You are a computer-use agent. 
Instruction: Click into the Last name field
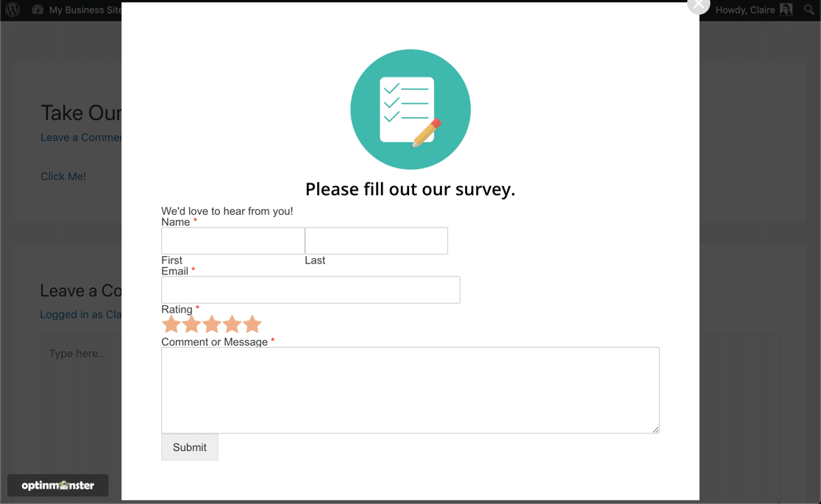pos(376,241)
